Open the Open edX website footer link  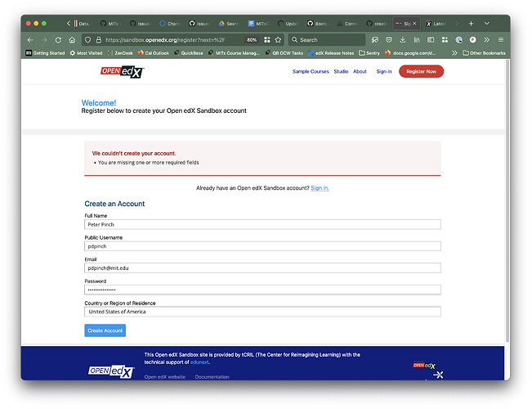(165, 377)
